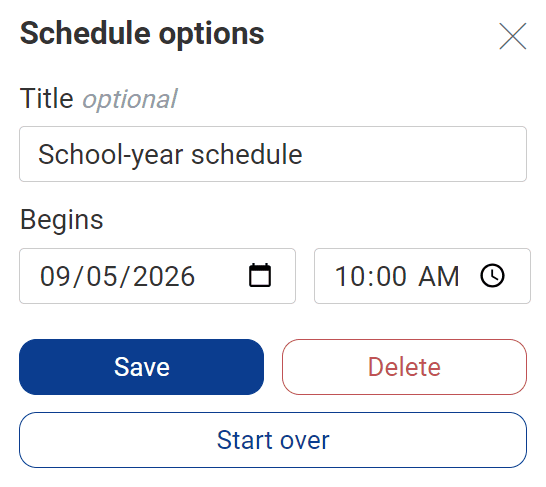The image size is (546, 487).
Task: Click the Title field label
Action: click(x=47, y=99)
